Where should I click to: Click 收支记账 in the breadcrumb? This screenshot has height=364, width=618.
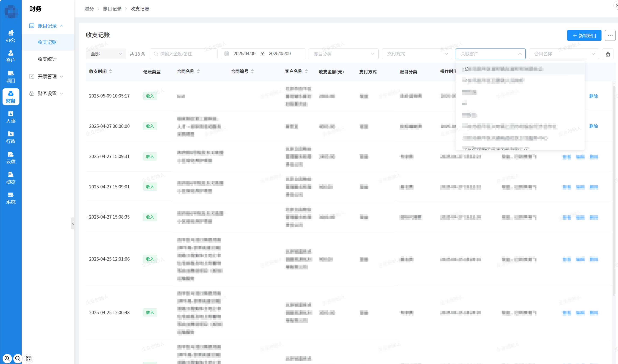click(140, 9)
